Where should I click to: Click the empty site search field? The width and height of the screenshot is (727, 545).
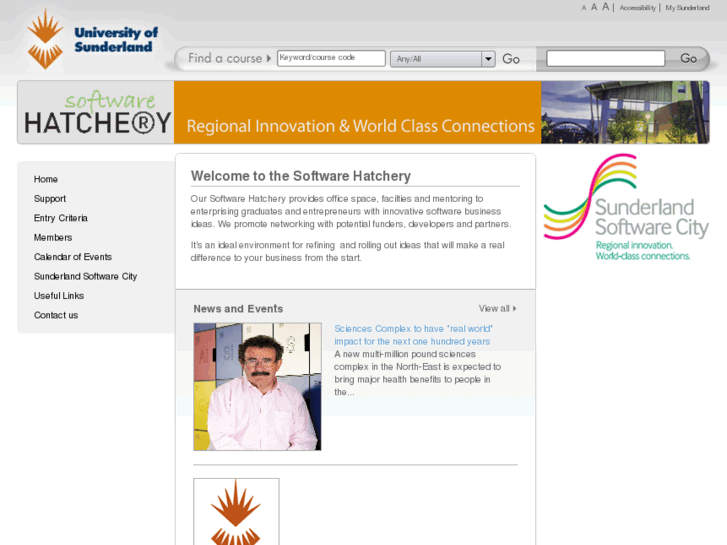(606, 58)
